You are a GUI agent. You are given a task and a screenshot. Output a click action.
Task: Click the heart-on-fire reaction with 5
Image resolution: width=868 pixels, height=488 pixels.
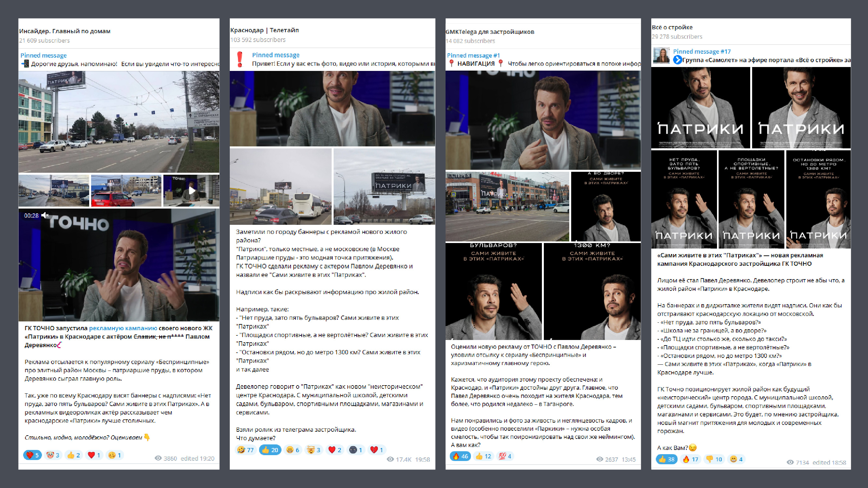pos(32,455)
